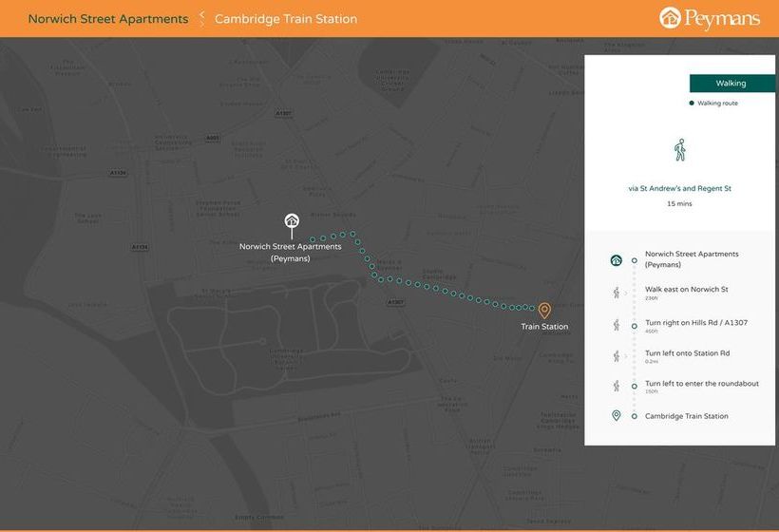The width and height of the screenshot is (779, 532).
Task: Click the Train Station label on map
Action: coord(544,327)
